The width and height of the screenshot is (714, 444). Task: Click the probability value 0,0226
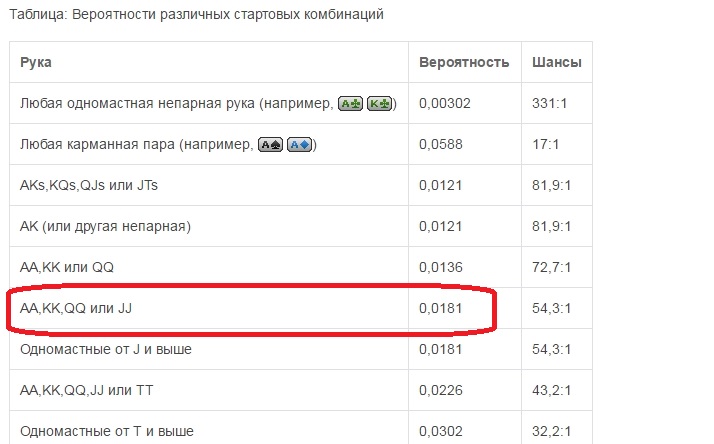click(x=440, y=390)
